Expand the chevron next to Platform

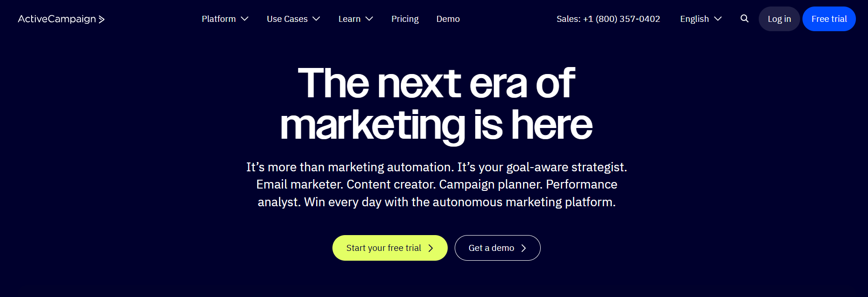click(x=245, y=19)
